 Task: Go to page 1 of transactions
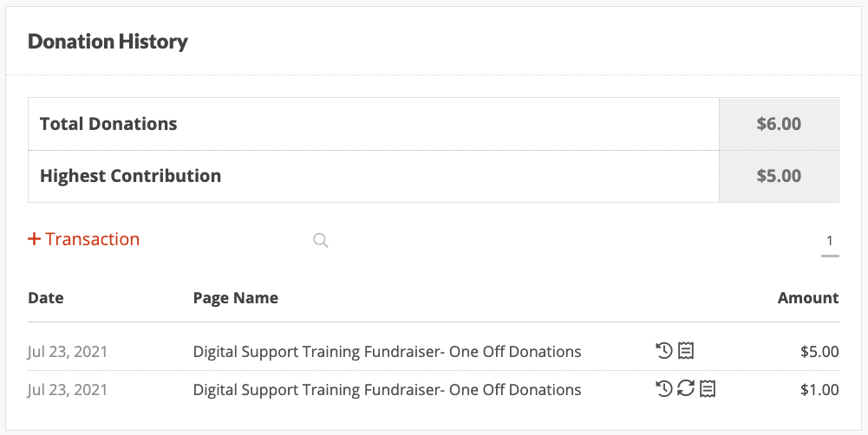click(x=829, y=241)
